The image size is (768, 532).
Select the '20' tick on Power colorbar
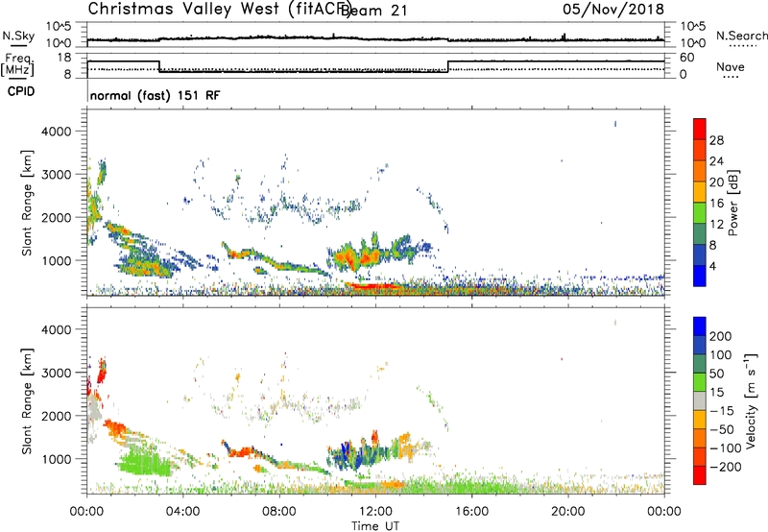716,182
